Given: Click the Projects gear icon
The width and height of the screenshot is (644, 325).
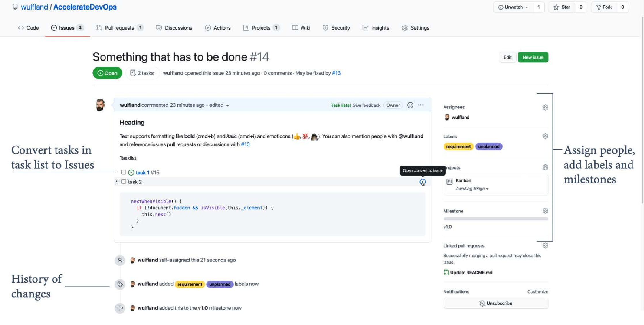Looking at the screenshot, I should 545,167.
